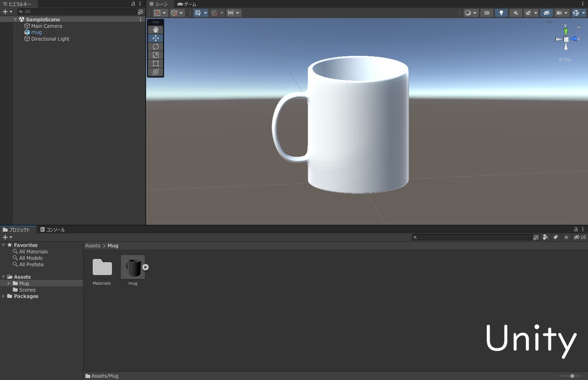The width and height of the screenshot is (588, 380).
Task: Select the Scale tool
Action: tap(155, 55)
